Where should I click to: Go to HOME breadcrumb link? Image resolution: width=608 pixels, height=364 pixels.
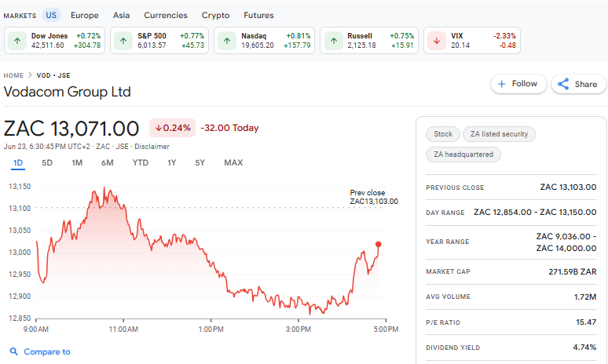(x=13, y=75)
